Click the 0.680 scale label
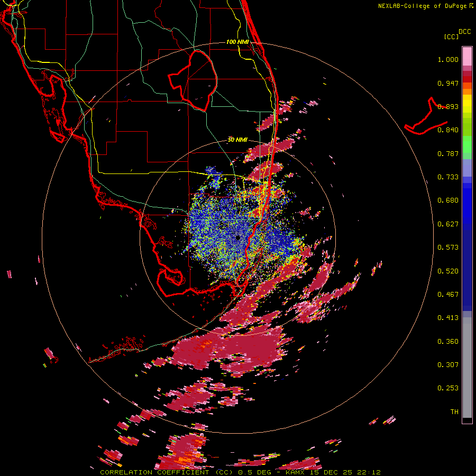 pos(448,200)
